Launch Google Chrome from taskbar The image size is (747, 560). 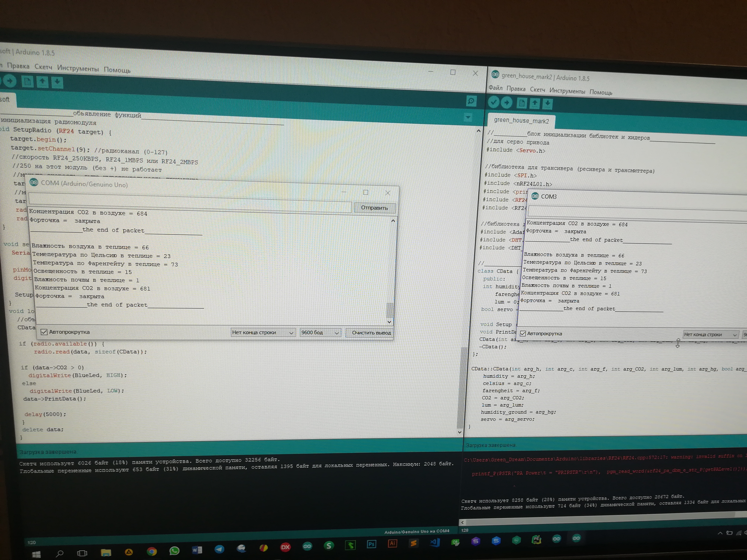[152, 551]
